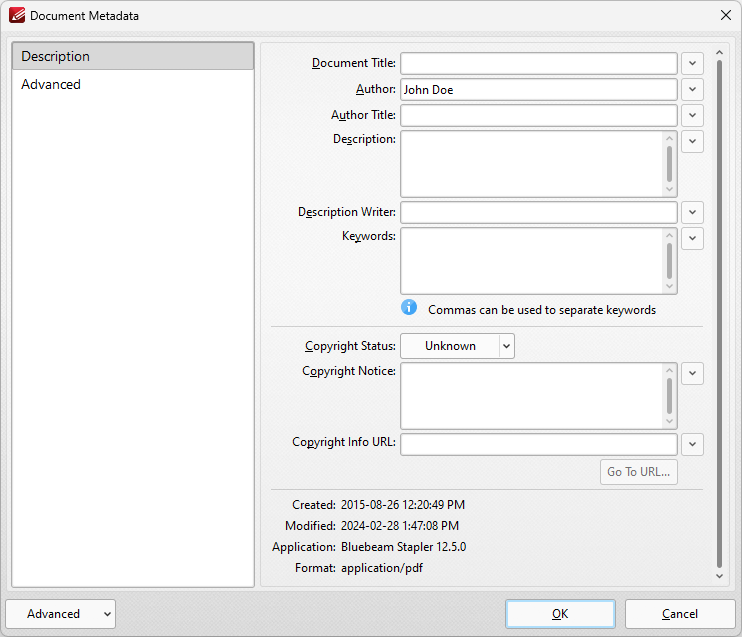Click the hint text about commas separating keywords
The image size is (742, 637).
click(542, 310)
